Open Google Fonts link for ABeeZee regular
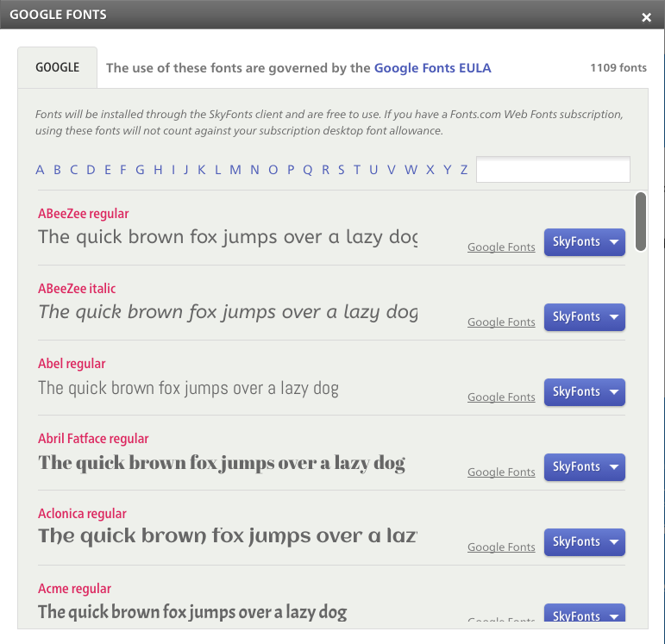Viewport: 665px width, 644px height. click(x=501, y=247)
